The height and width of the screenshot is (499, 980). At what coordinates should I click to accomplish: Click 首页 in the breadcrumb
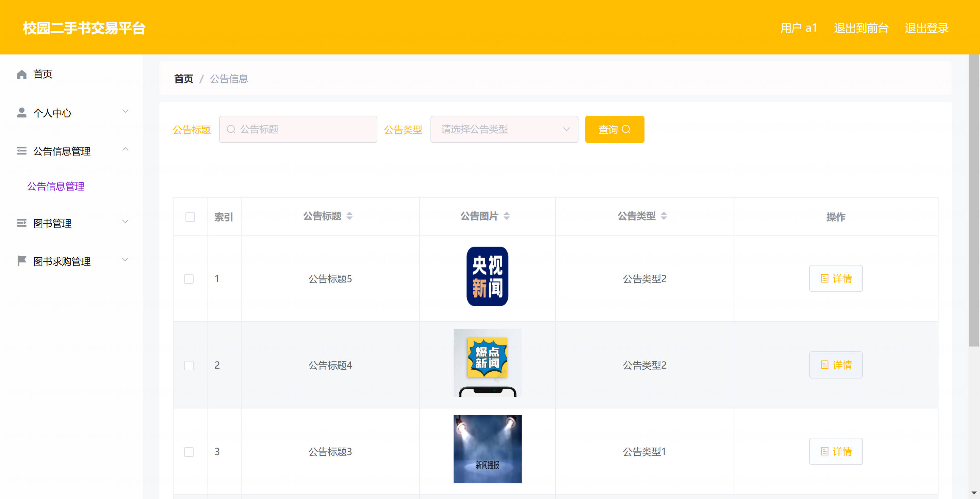[184, 79]
